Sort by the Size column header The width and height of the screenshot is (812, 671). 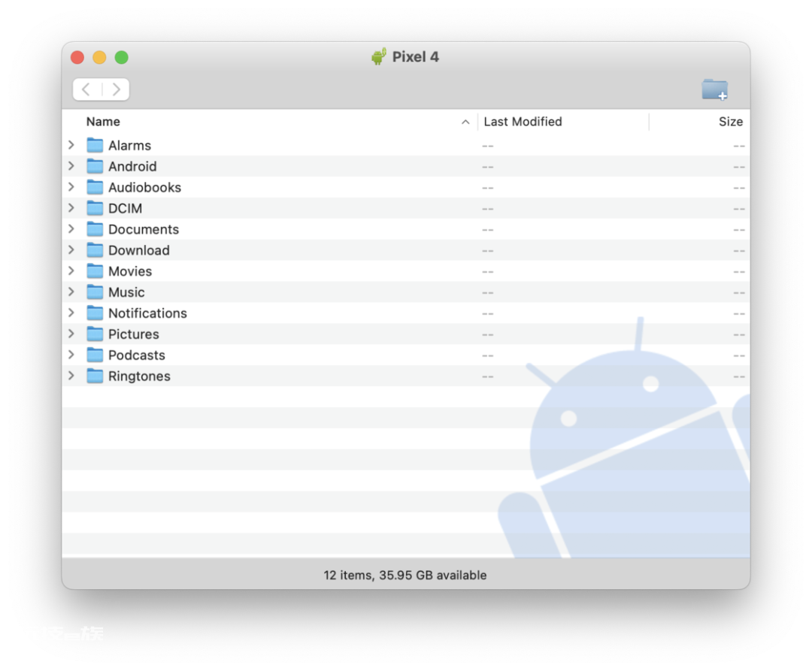click(x=730, y=122)
